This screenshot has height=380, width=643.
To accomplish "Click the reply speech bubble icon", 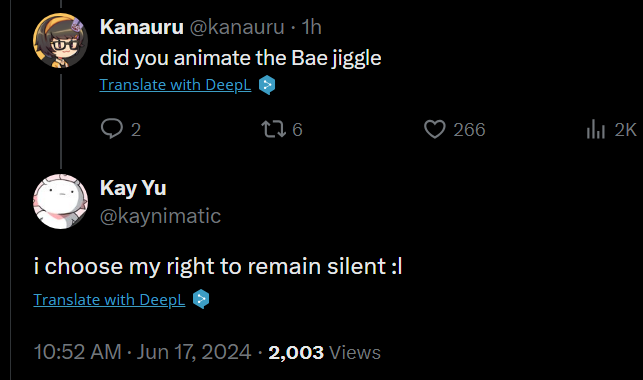I will (x=112, y=129).
